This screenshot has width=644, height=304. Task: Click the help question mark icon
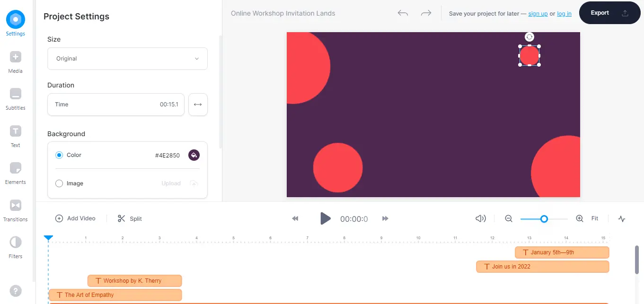[16, 291]
